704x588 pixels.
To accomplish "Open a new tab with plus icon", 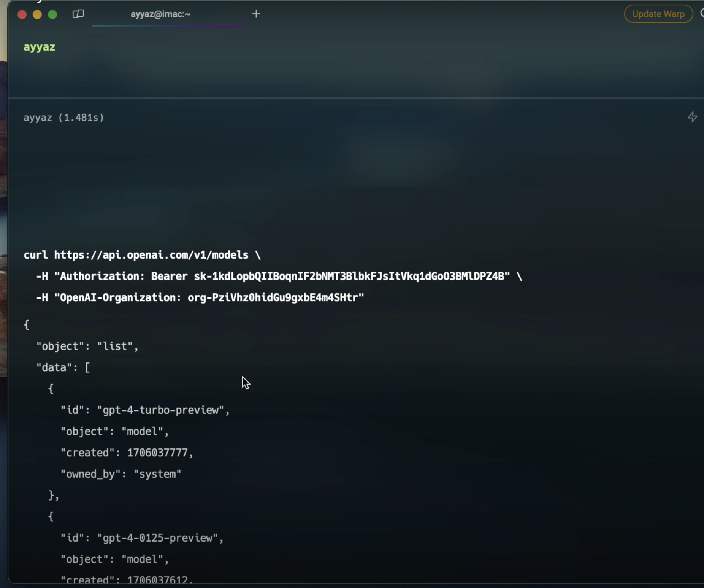I will click(256, 14).
